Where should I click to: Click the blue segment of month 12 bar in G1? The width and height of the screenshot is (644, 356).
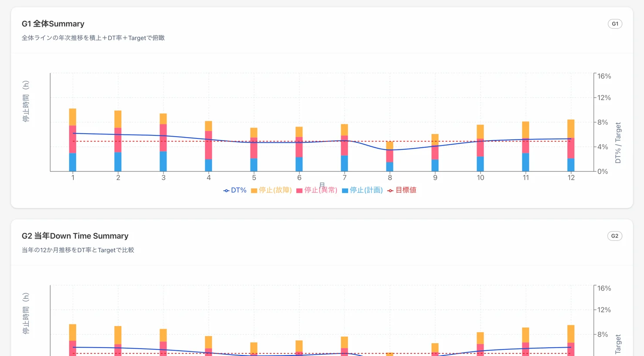point(571,165)
